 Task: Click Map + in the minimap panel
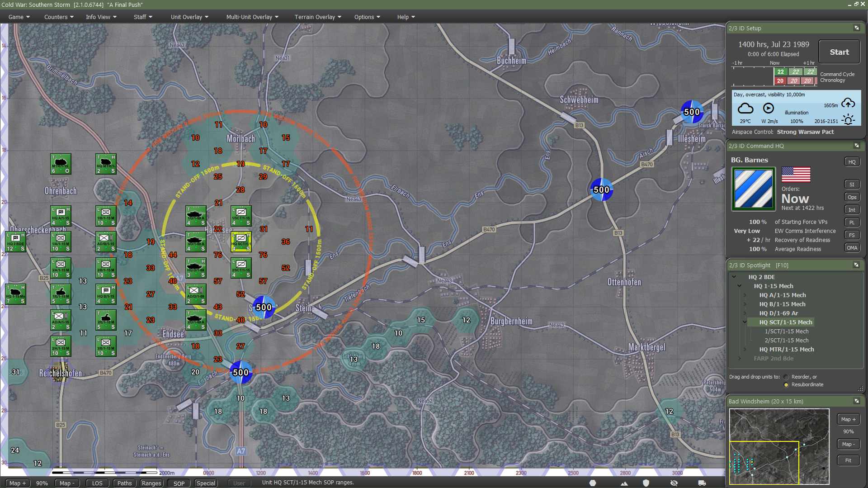[x=848, y=419]
